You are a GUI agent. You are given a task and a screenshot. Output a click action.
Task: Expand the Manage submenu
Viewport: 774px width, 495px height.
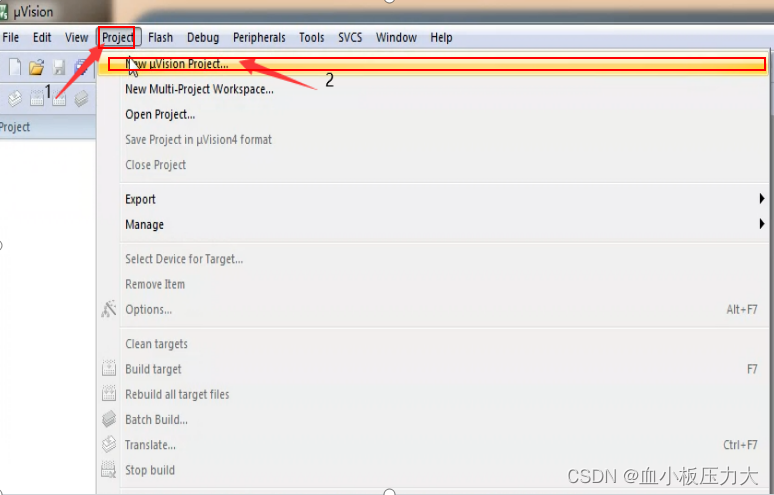[x=432, y=225]
